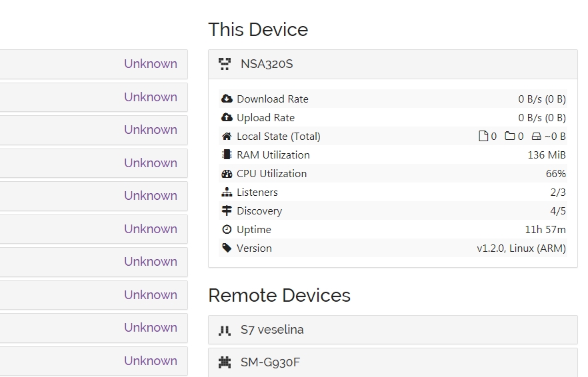Viewport: 588px width, 377px height.
Task: Open the last Unknown folder row
Action: pyautogui.click(x=93, y=360)
